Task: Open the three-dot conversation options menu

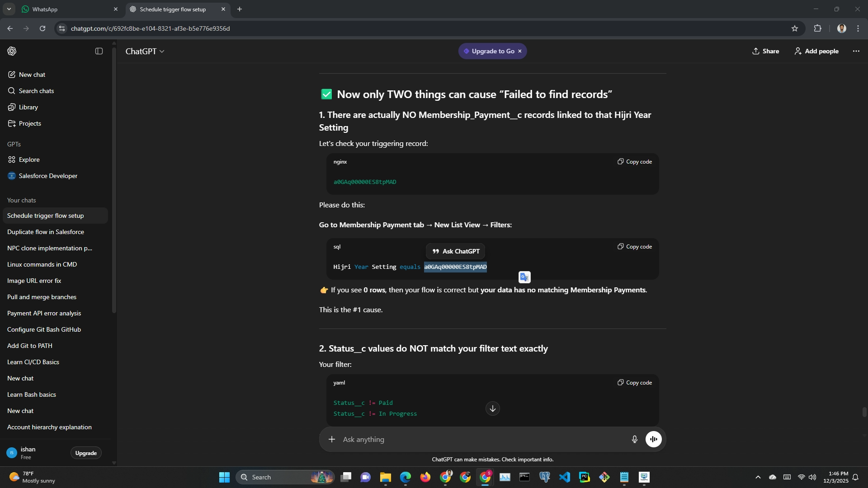Action: [856, 51]
